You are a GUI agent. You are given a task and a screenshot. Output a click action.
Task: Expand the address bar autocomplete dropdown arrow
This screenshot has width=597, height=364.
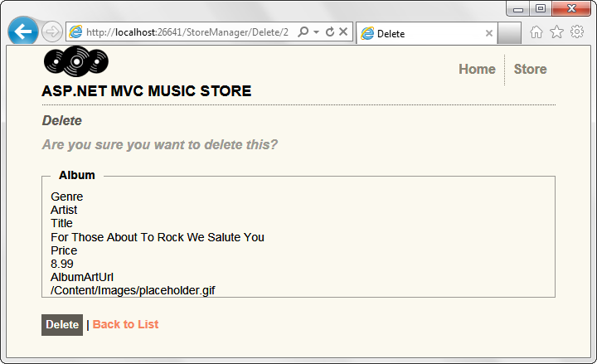click(x=316, y=32)
